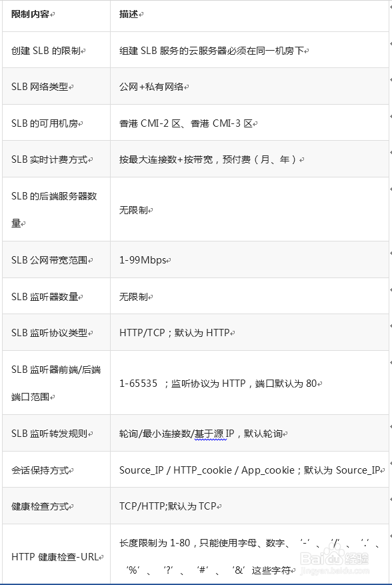
Task: Click '无限制' in the 后端服务器数量 row
Action: (x=133, y=210)
